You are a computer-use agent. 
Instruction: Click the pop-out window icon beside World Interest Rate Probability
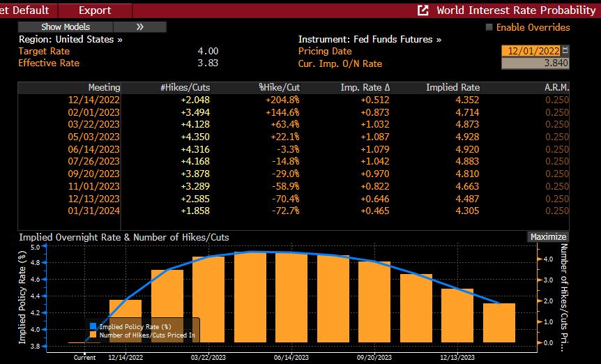click(x=423, y=10)
